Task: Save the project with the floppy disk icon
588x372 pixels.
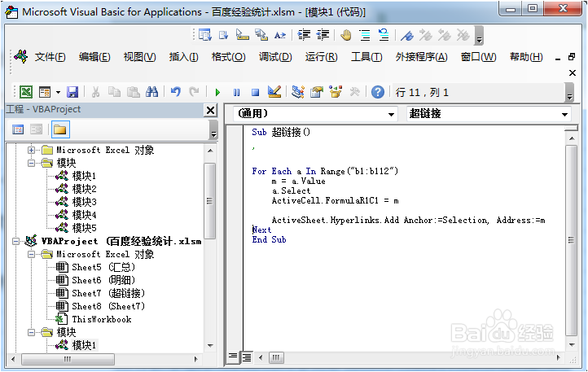Action: click(x=72, y=92)
